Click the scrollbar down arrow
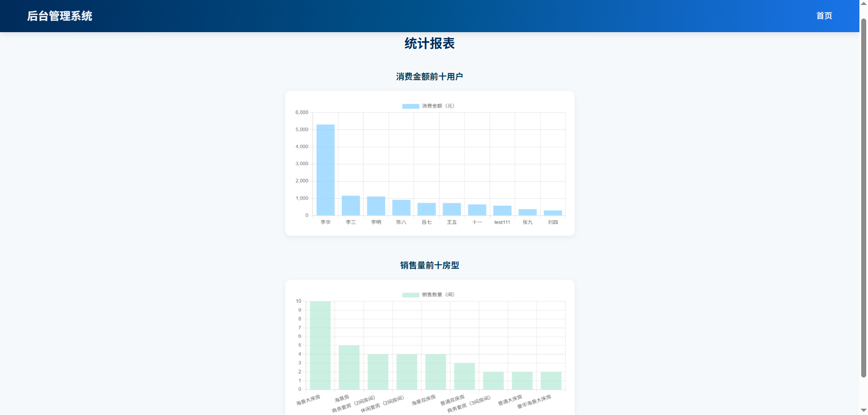Viewport: 868px width, 415px height. click(x=863, y=411)
